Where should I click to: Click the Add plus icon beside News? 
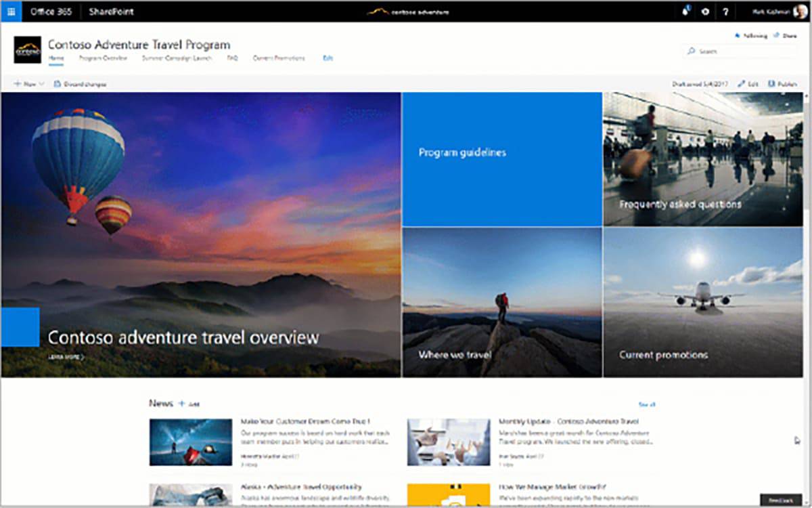tap(181, 404)
